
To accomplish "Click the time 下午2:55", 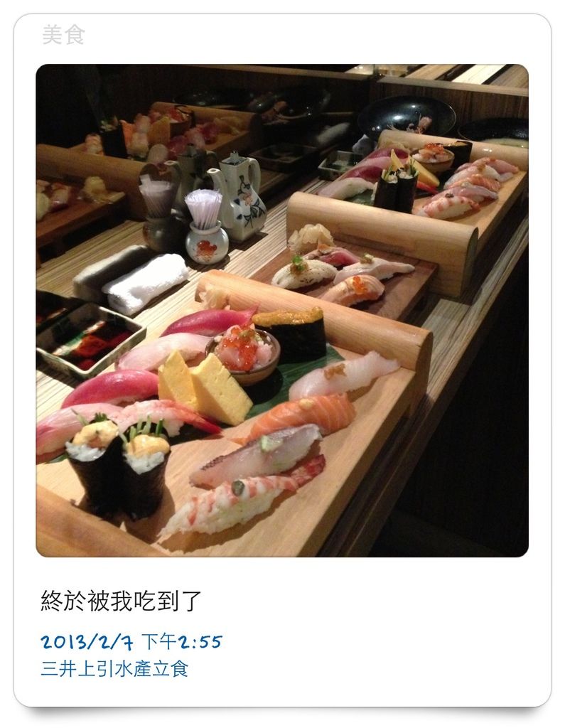I will 181,641.
